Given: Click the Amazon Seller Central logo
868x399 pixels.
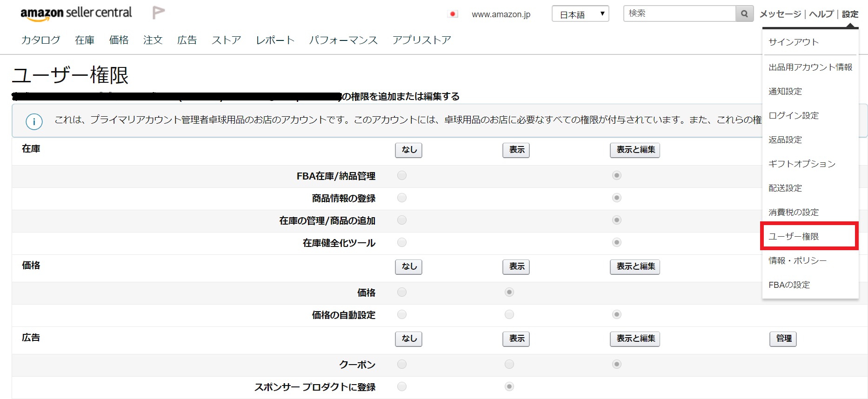Looking at the screenshot, I should tap(76, 13).
